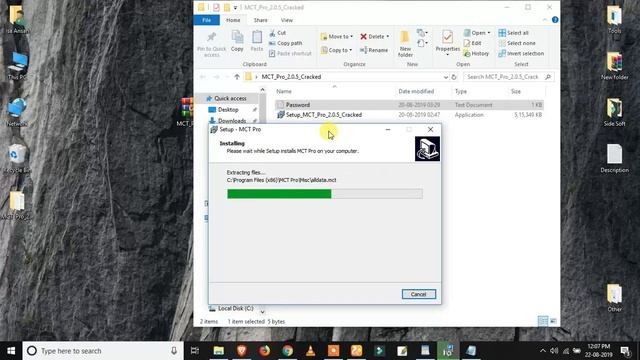Select the This PC desktop icon
640x360 pixels.
[x=17, y=66]
